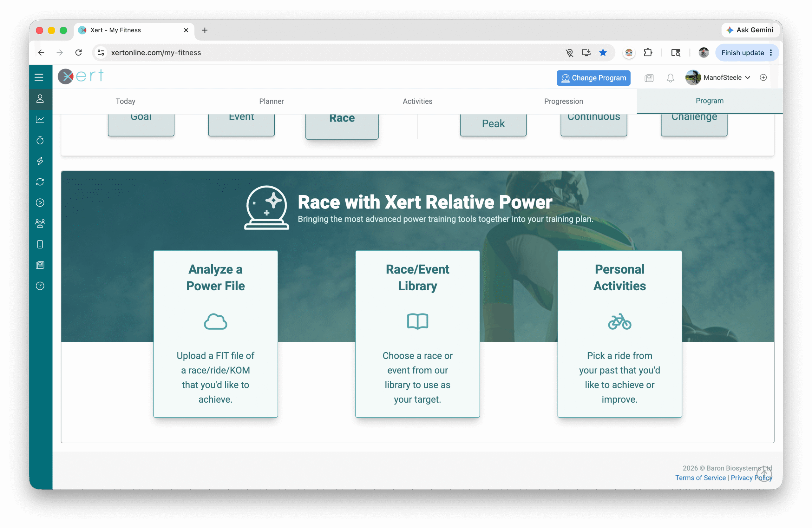Click the cloud upload icon
Viewport: 812px width, 528px height.
(215, 321)
